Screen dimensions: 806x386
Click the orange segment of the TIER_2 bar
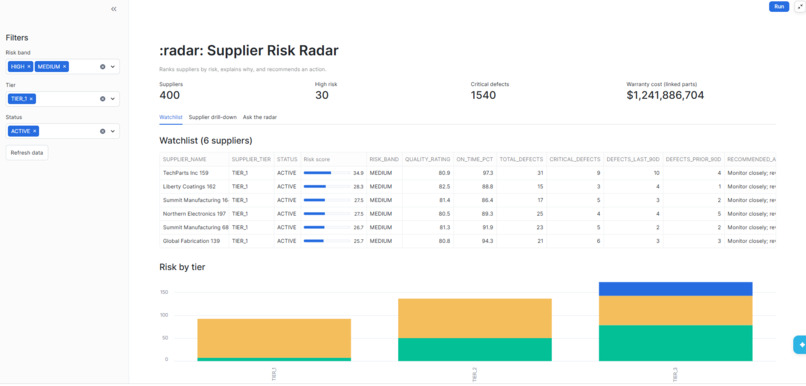tap(475, 318)
